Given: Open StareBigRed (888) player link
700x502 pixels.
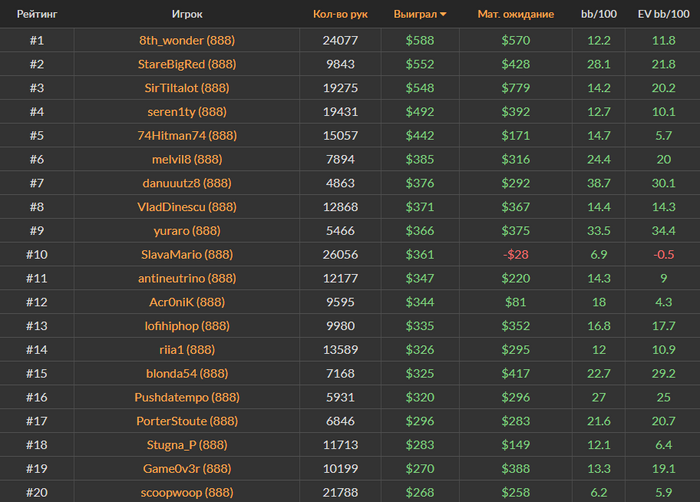Looking at the screenshot, I should (186, 64).
